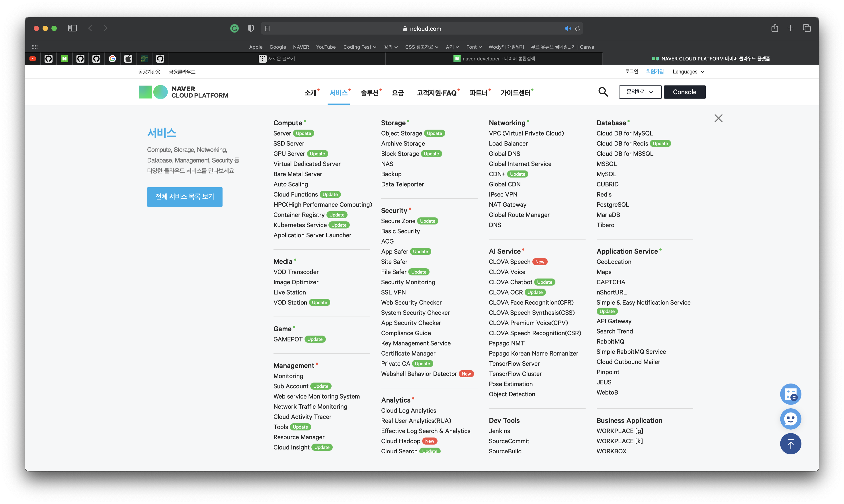Open the chatbot smiley icon
The height and width of the screenshot is (504, 844).
[790, 419]
